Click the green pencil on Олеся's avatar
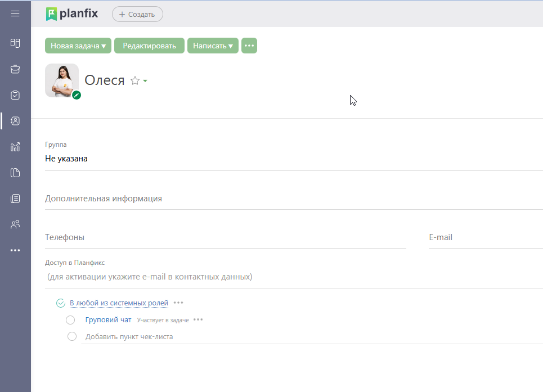This screenshot has height=392, width=543. [x=77, y=95]
